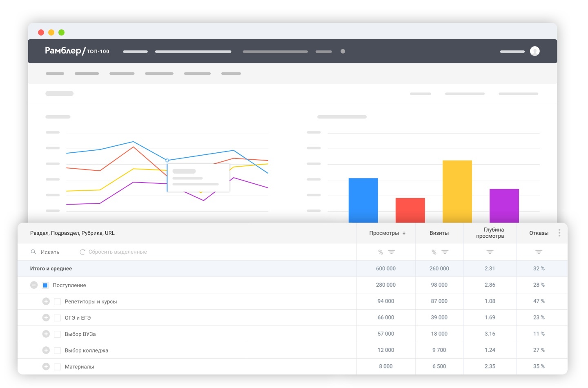Screen dimensions: 588x388
Task: Click Сбросить выделенные to reset selection
Action: pyautogui.click(x=118, y=252)
